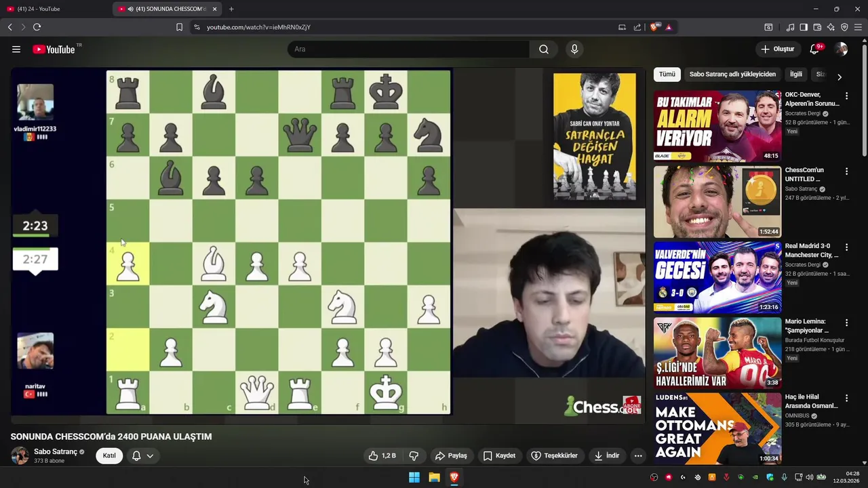Reload the page
The width and height of the screenshot is (868, 488).
[x=37, y=27]
